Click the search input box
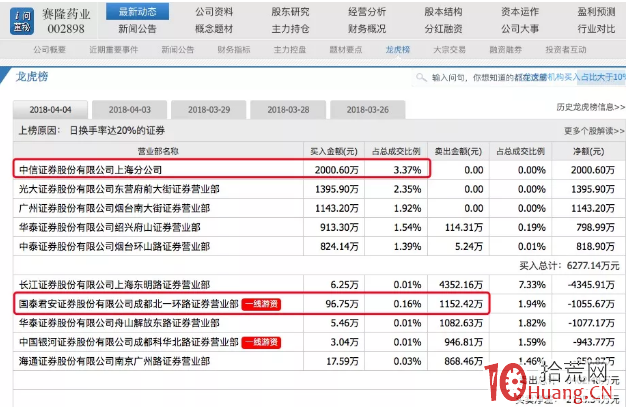626x412 pixels. point(519,77)
